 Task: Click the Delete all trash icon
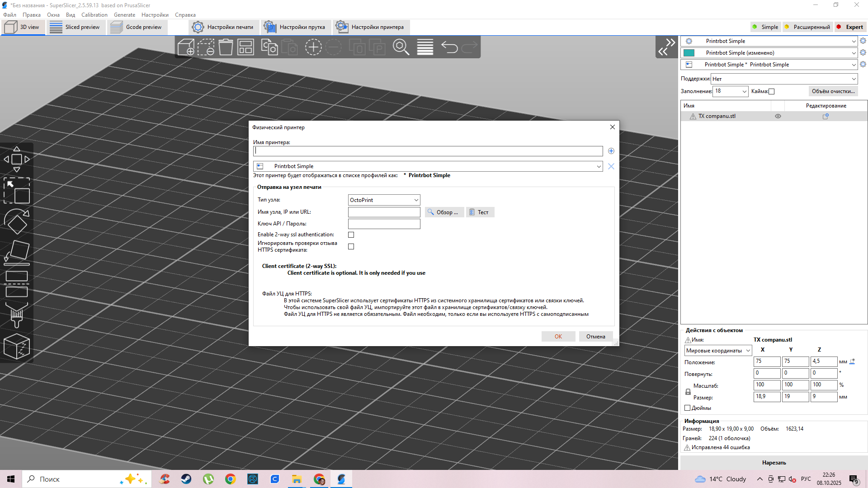tap(226, 47)
